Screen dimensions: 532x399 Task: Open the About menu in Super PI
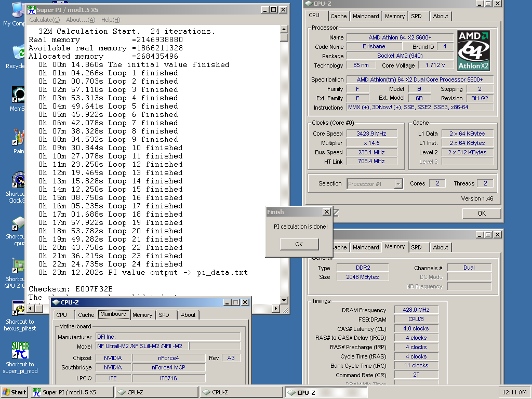coord(81,20)
